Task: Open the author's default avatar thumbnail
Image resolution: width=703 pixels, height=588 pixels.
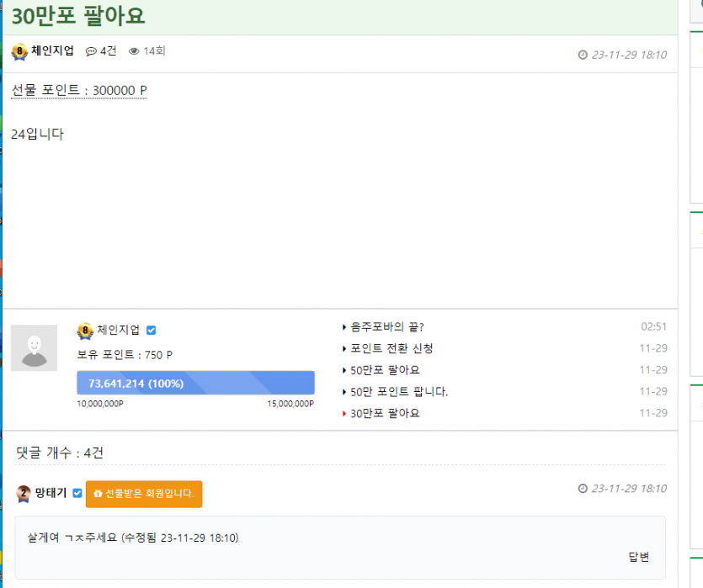Action: coord(34,348)
